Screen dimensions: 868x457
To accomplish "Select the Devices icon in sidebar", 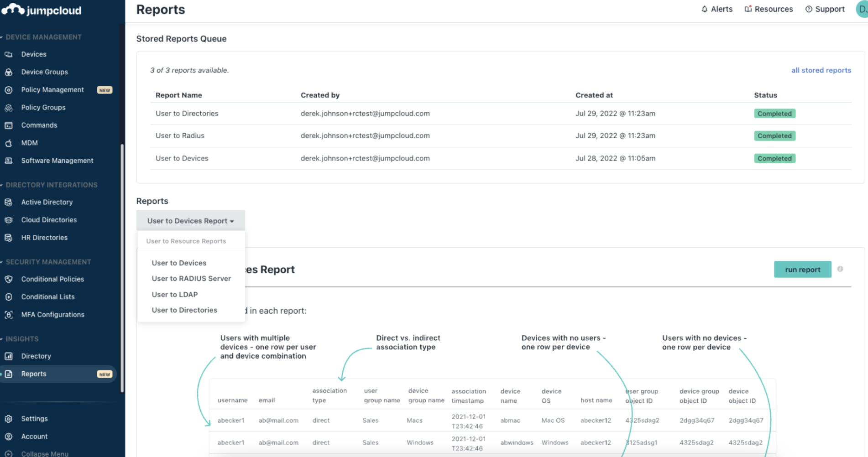I will click(9, 54).
